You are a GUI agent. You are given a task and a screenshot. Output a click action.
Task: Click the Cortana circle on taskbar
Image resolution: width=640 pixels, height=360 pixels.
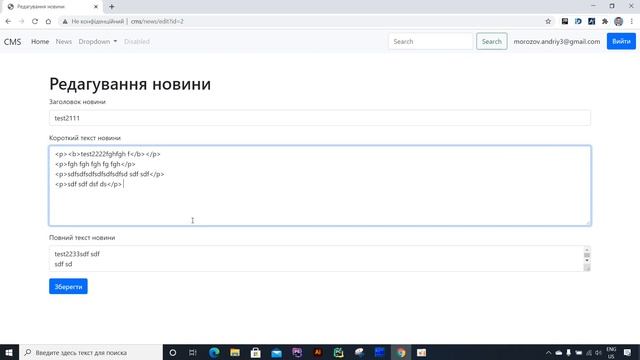coord(173,352)
